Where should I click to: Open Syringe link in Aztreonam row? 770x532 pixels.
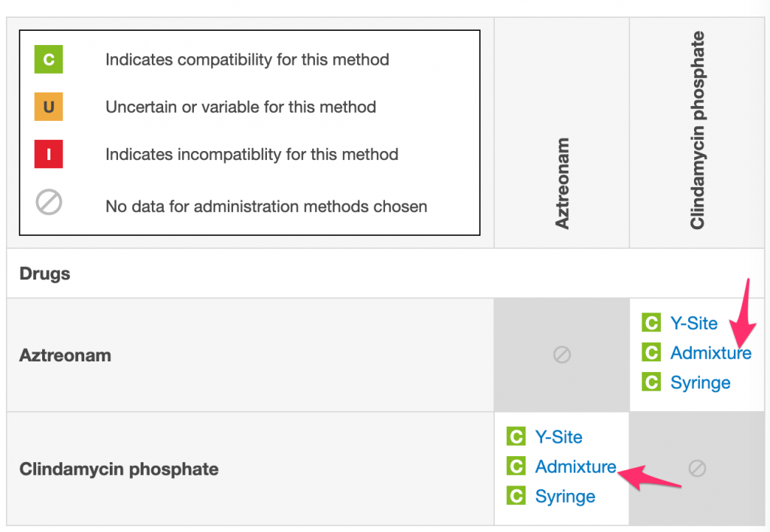(700, 382)
